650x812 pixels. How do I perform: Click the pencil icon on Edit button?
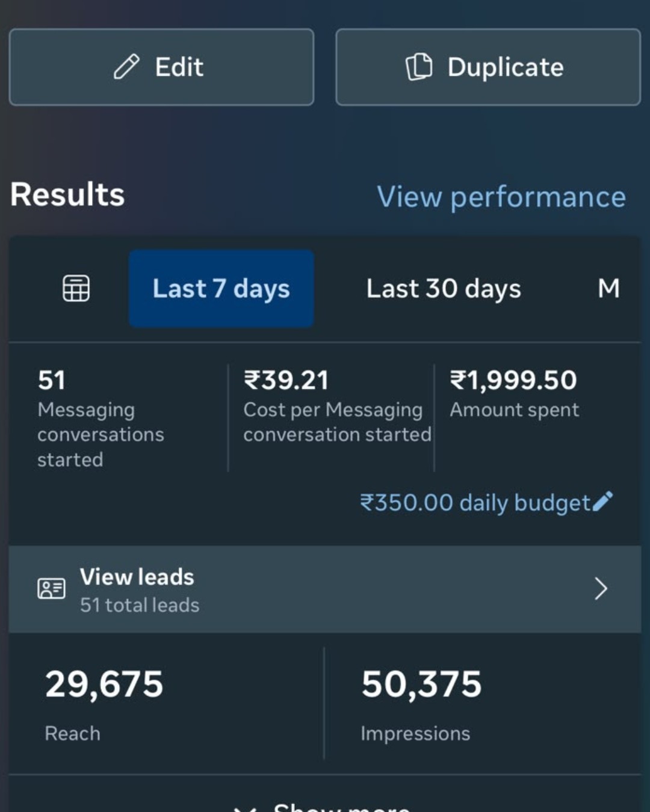[126, 67]
